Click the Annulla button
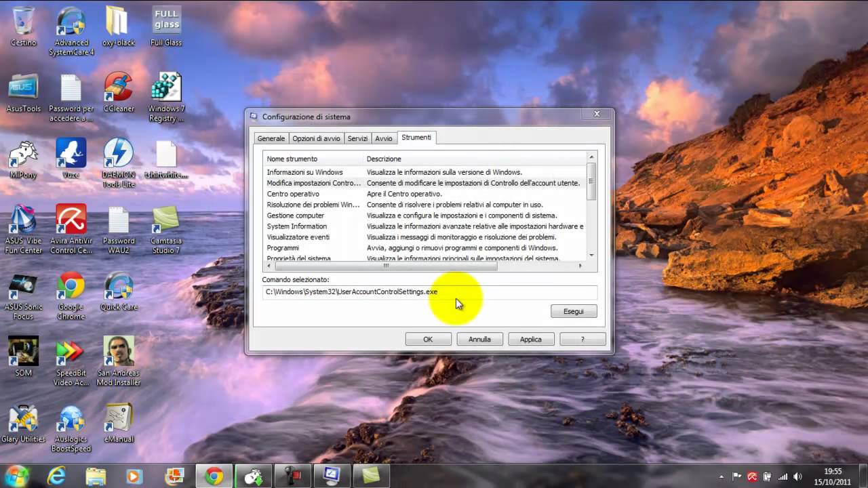The height and width of the screenshot is (488, 868). pyautogui.click(x=479, y=339)
